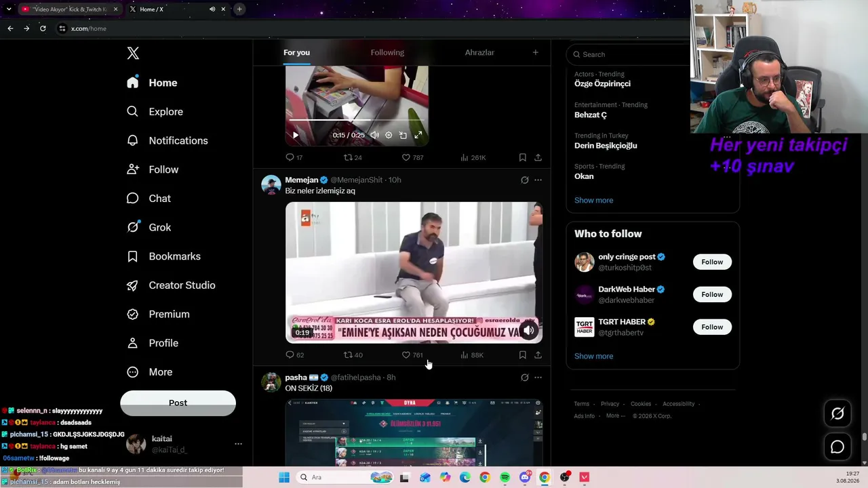Open the Chrome tab search dropdown arrow
The image size is (868, 488).
click(8, 9)
